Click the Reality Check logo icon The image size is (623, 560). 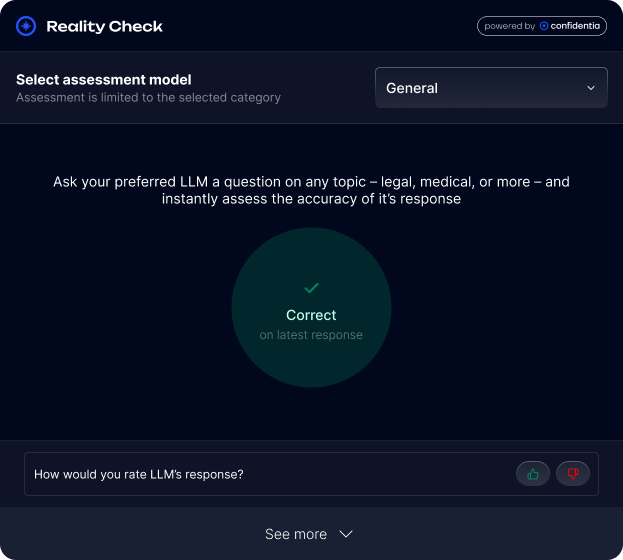pos(26,26)
